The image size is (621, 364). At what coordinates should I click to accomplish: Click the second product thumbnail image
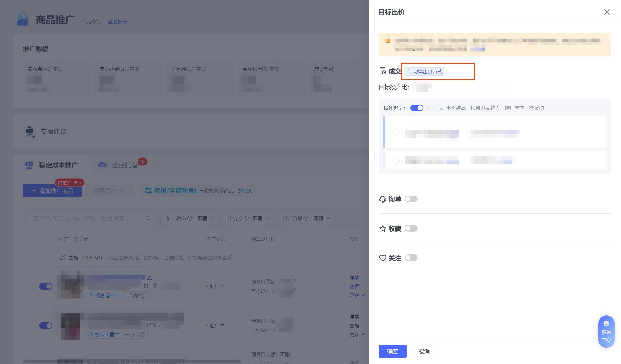click(70, 326)
